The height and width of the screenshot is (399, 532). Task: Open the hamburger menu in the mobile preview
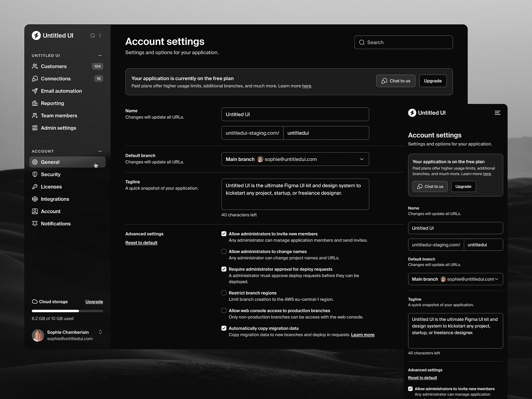(497, 113)
